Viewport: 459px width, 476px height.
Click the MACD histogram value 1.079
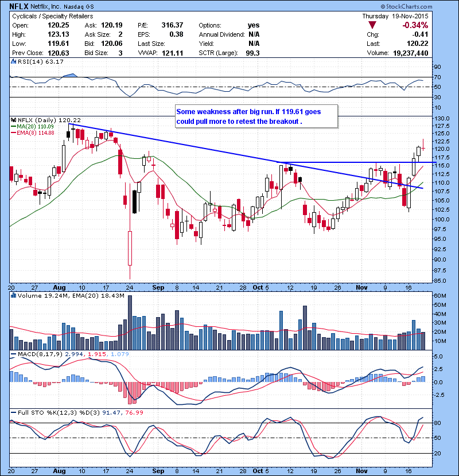120,354
